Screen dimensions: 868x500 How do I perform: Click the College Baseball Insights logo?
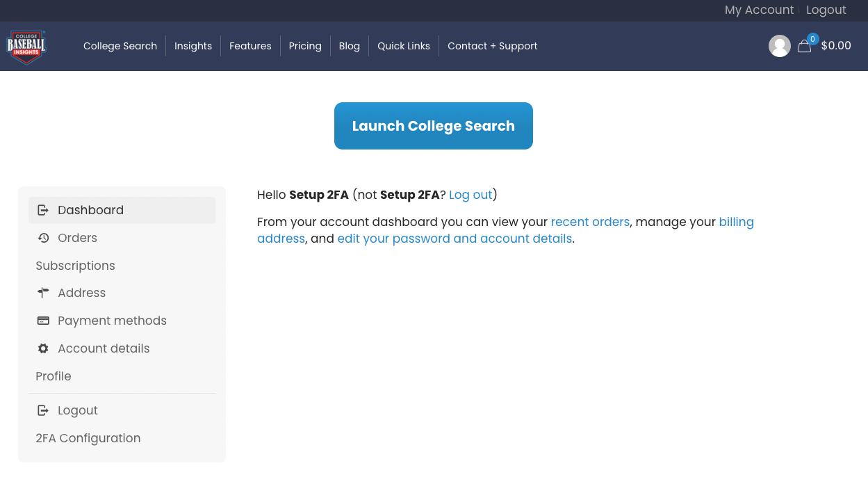(x=26, y=47)
